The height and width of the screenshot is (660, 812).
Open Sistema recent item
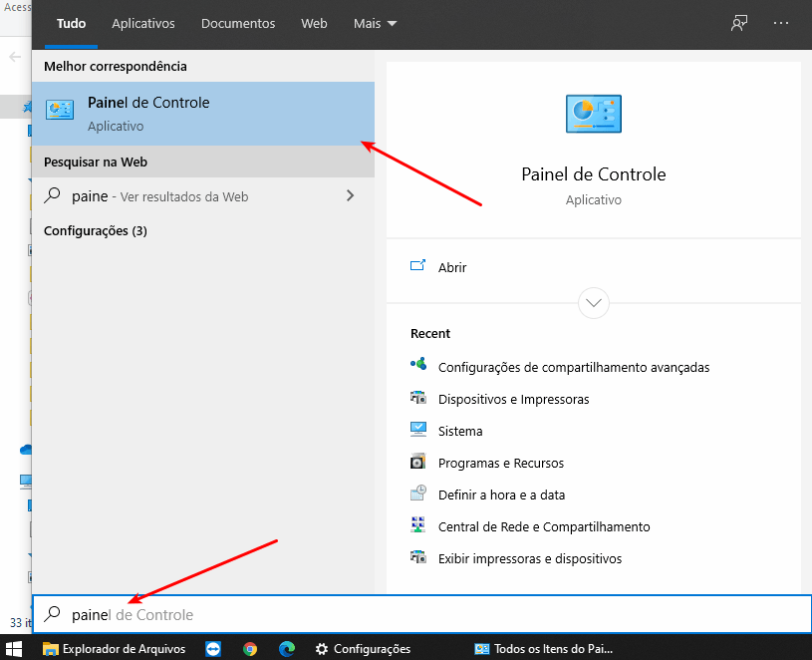pos(460,431)
